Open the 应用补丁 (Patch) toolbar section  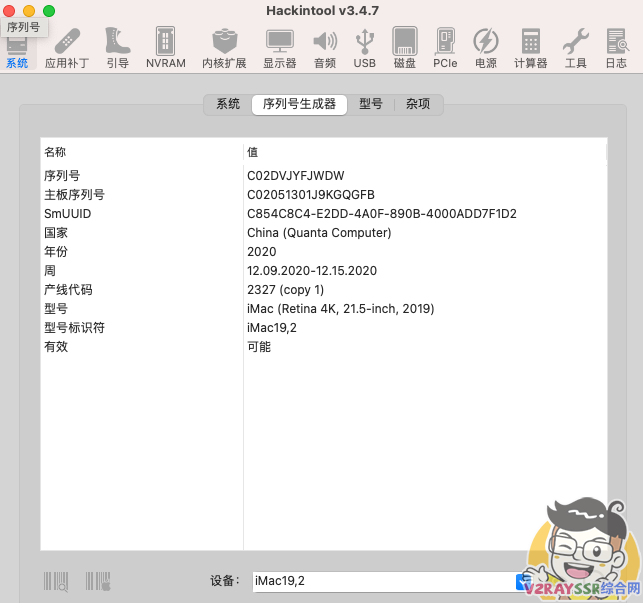(x=68, y=47)
